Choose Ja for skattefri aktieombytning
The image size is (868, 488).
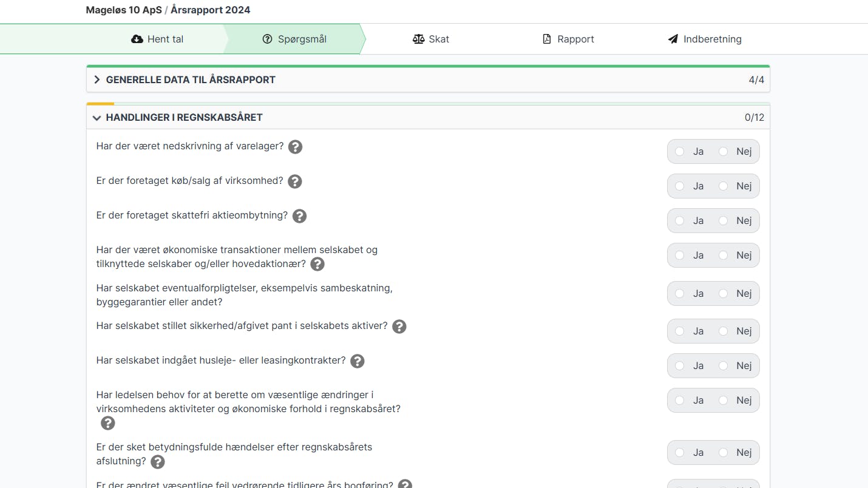tap(680, 221)
